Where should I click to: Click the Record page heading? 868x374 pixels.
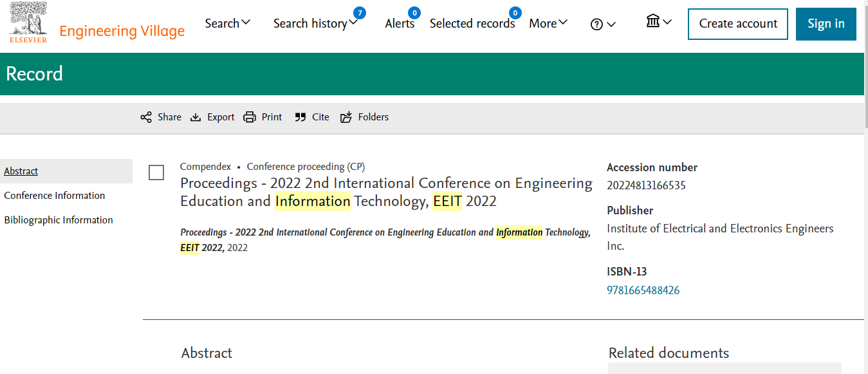(x=34, y=74)
